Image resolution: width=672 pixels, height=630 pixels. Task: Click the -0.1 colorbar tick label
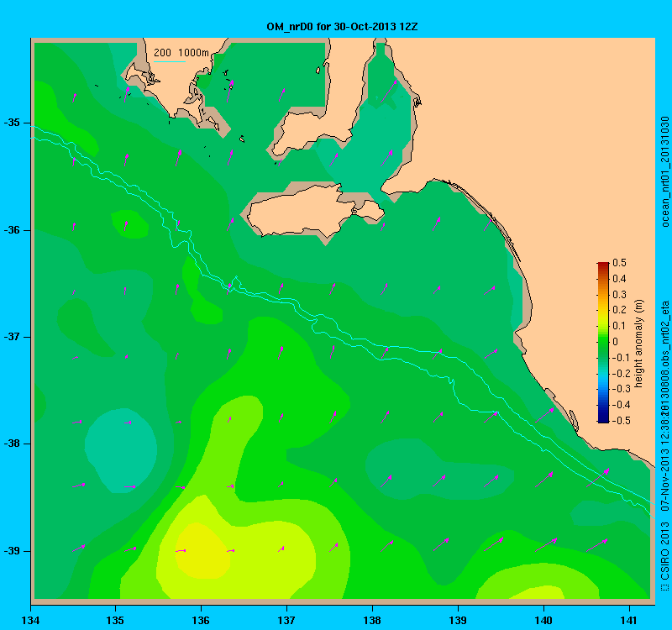(x=621, y=358)
